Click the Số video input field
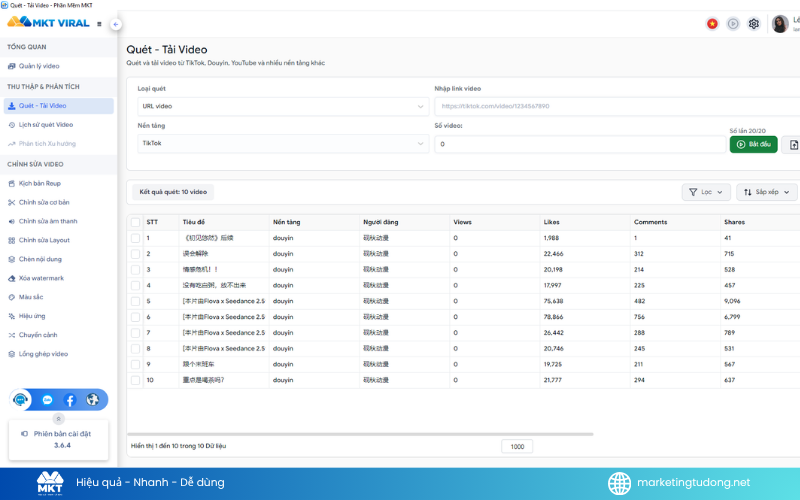 pos(580,144)
